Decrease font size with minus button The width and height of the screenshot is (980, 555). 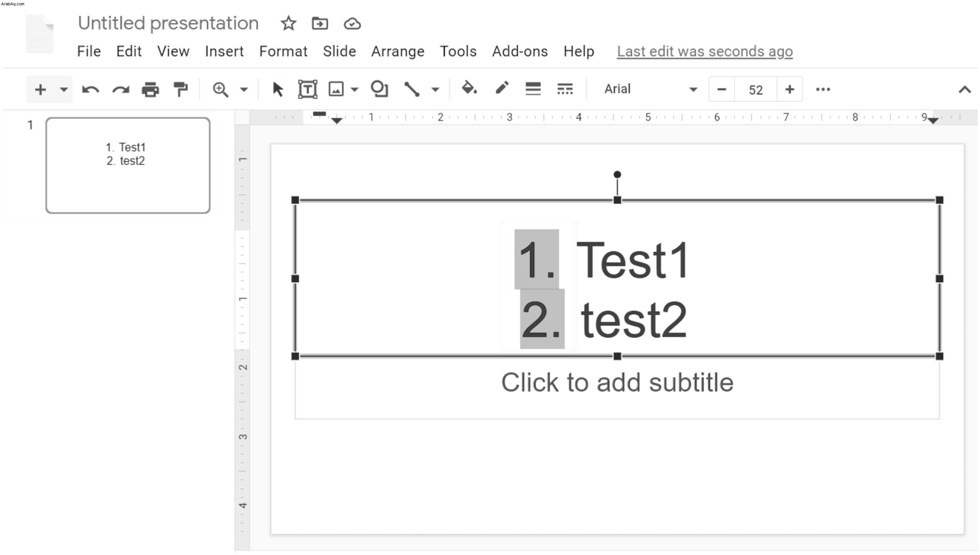(722, 90)
